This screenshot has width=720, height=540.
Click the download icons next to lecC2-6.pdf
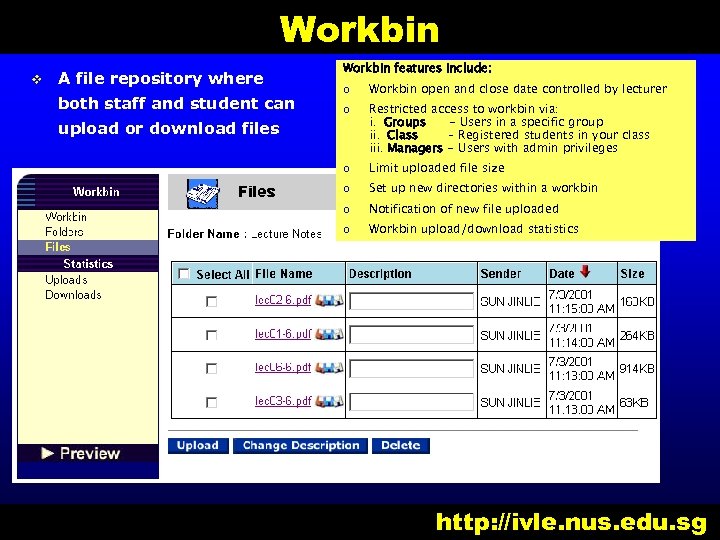(329, 301)
